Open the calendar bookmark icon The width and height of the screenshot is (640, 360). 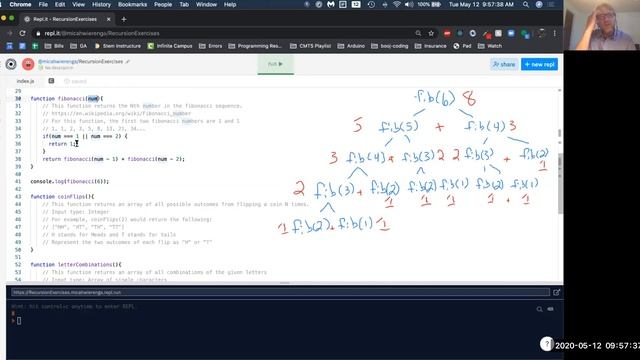pos(9,46)
